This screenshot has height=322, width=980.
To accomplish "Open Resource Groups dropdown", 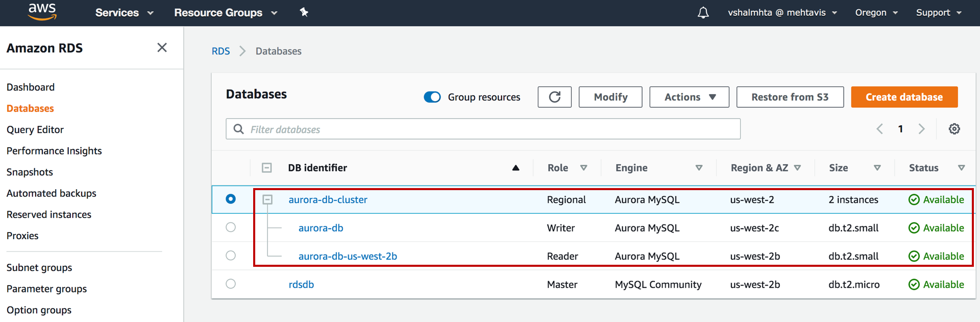I will tap(226, 13).
